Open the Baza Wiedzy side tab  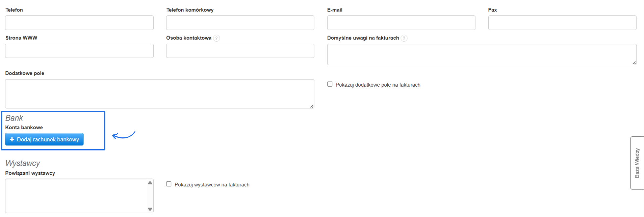[637, 163]
